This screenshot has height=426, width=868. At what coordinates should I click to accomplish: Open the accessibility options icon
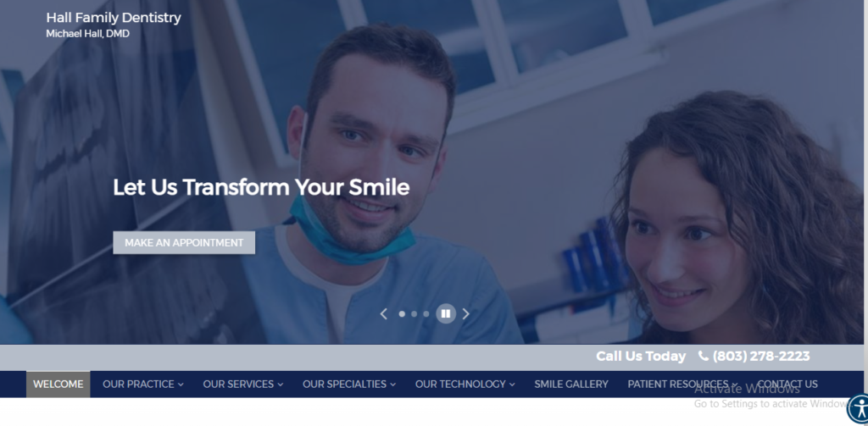[860, 409]
